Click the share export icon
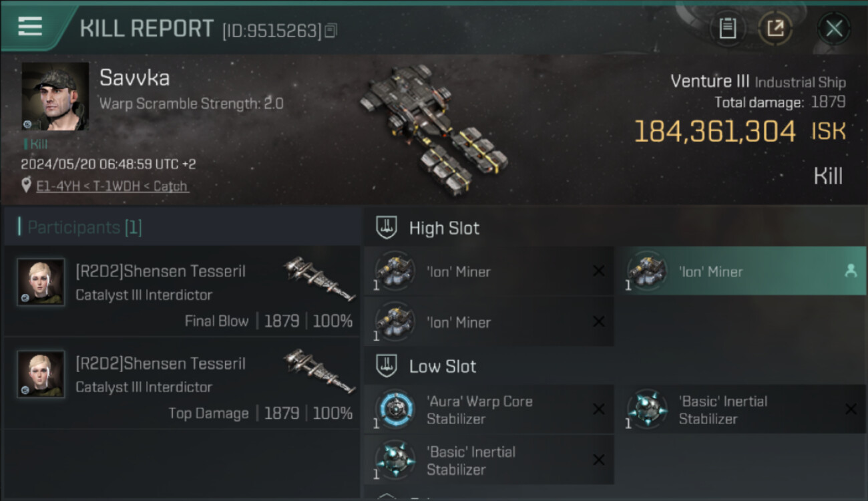This screenshot has height=501, width=868. (x=775, y=28)
